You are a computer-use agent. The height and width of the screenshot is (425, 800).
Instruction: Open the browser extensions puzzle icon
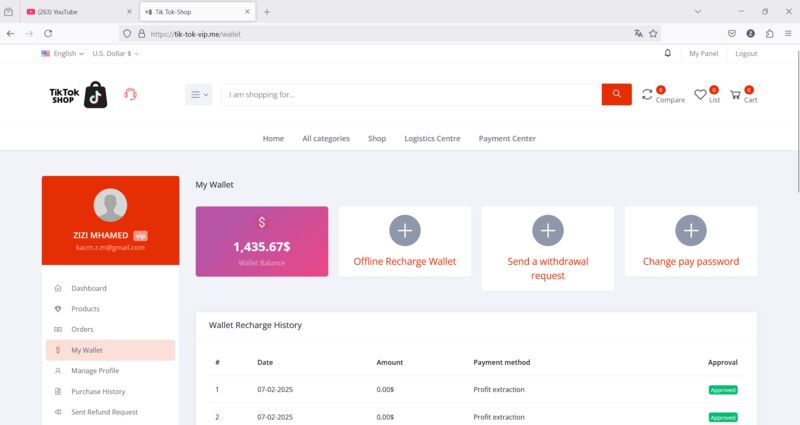click(769, 34)
